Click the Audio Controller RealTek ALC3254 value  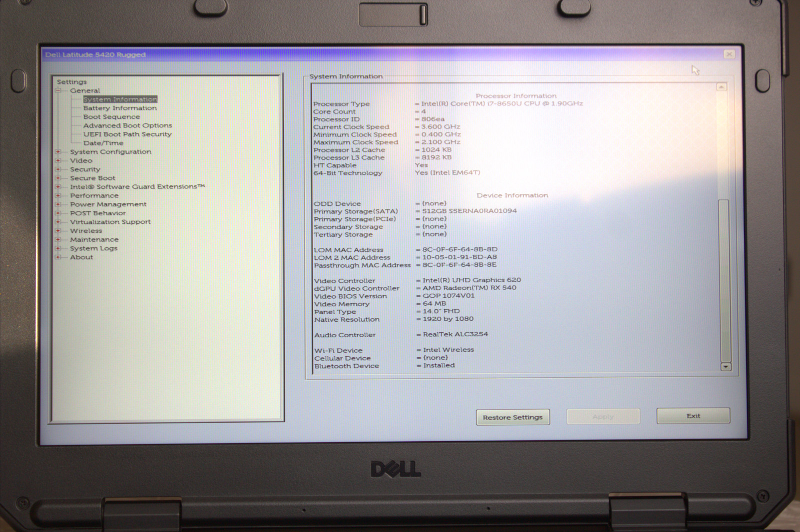(455, 334)
